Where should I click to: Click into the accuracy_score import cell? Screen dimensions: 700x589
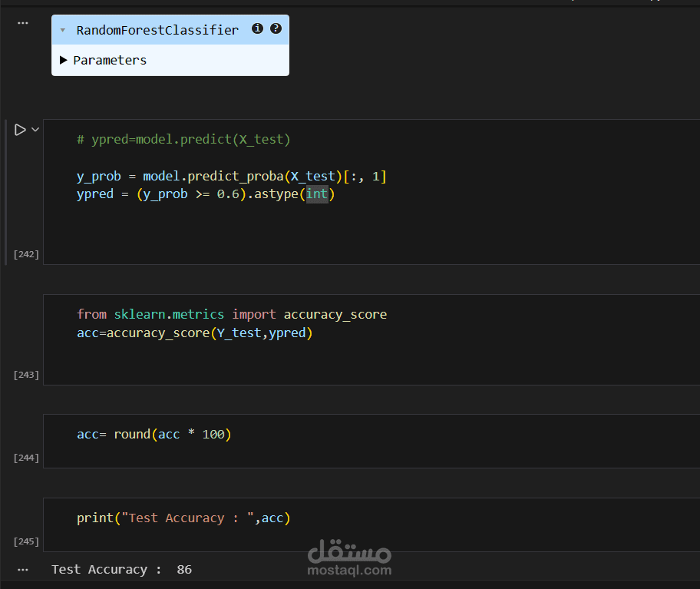(x=232, y=315)
